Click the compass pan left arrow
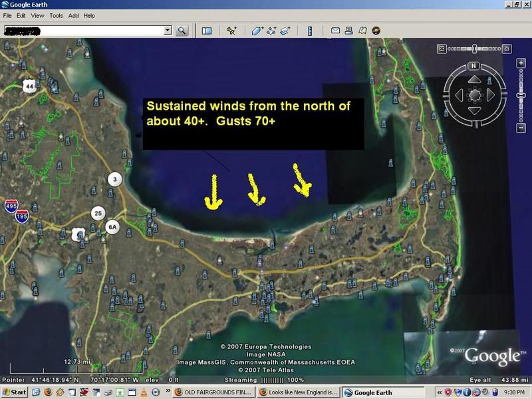Screen dimensions: 532x399 (459, 95)
